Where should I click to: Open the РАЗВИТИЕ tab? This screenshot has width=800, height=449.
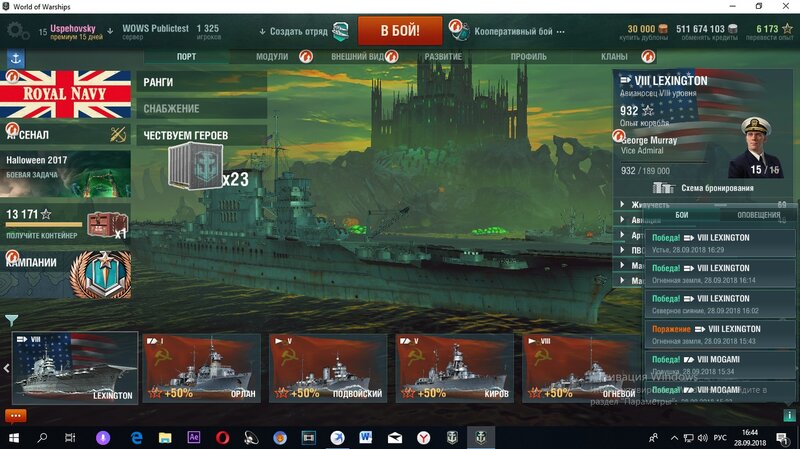(x=443, y=57)
